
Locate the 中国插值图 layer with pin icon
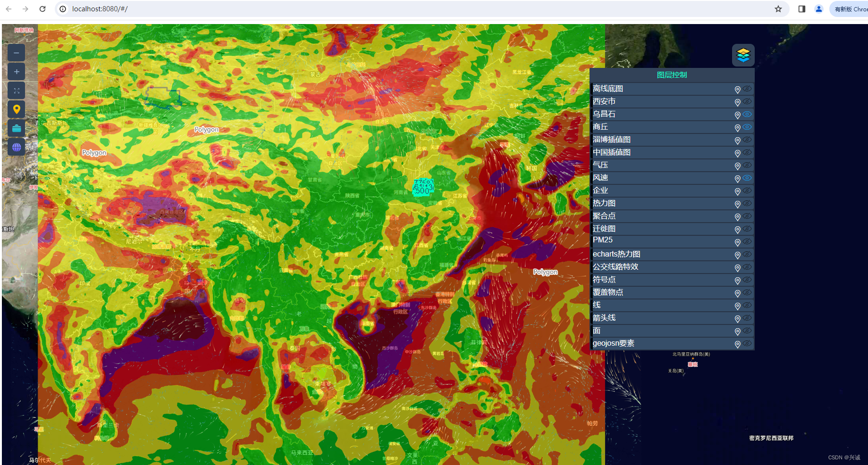tap(737, 153)
